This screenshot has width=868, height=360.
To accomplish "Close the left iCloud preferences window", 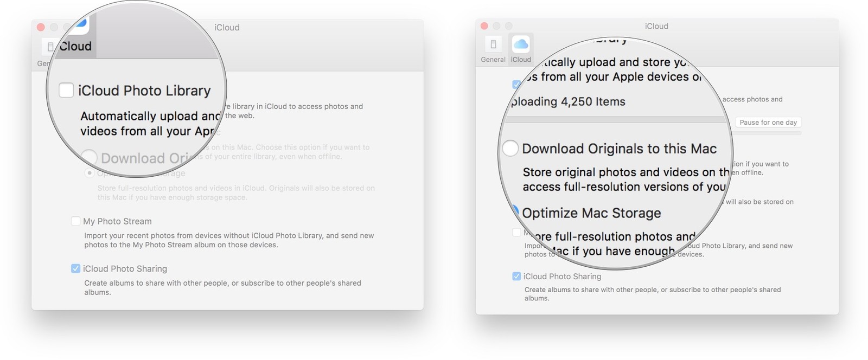I will (x=41, y=27).
